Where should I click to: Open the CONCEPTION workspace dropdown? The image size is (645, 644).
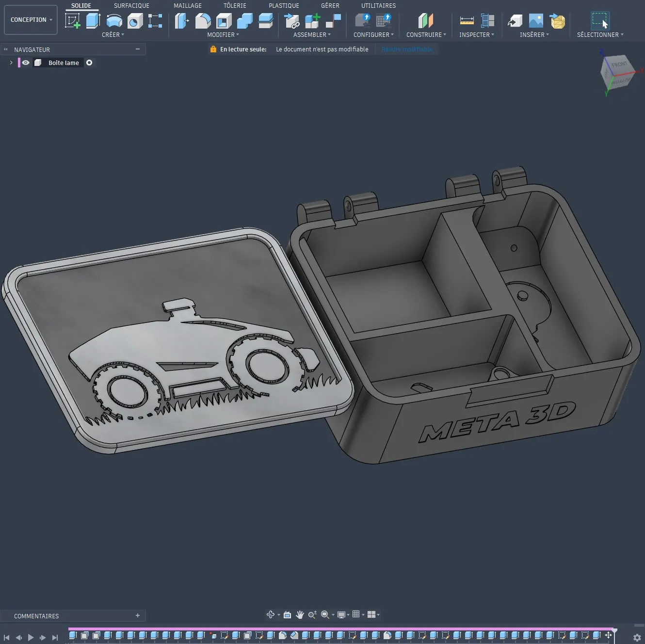click(x=31, y=20)
